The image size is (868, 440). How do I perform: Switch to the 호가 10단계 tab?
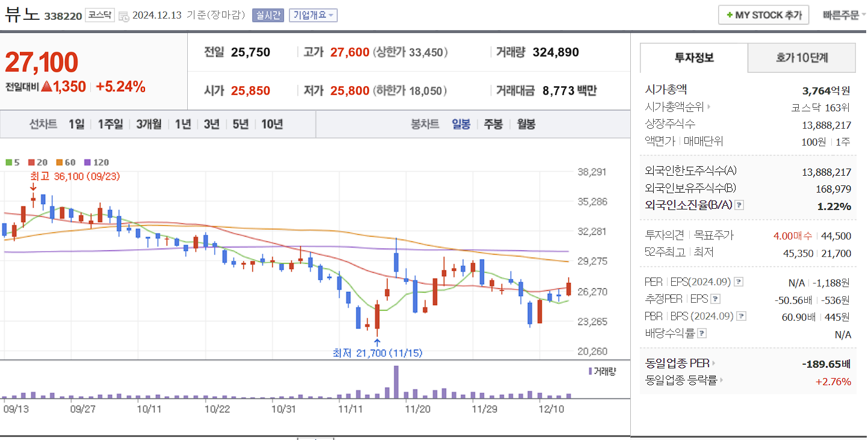tap(801, 58)
